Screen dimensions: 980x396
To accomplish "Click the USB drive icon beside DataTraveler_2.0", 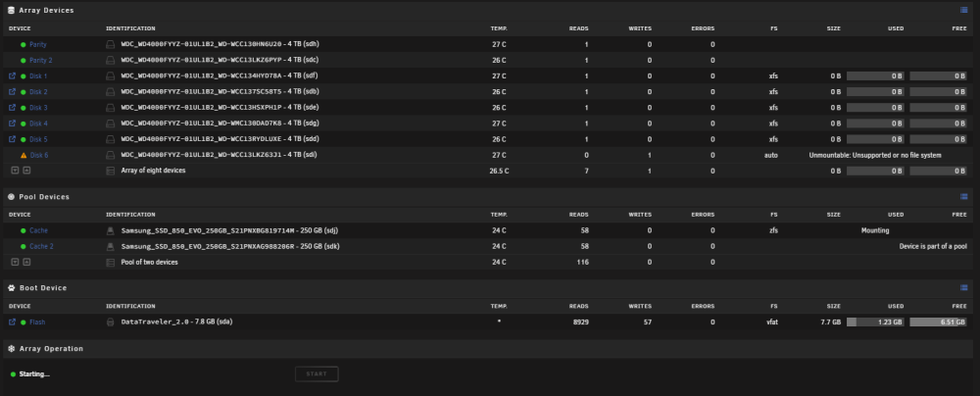I will [111, 322].
